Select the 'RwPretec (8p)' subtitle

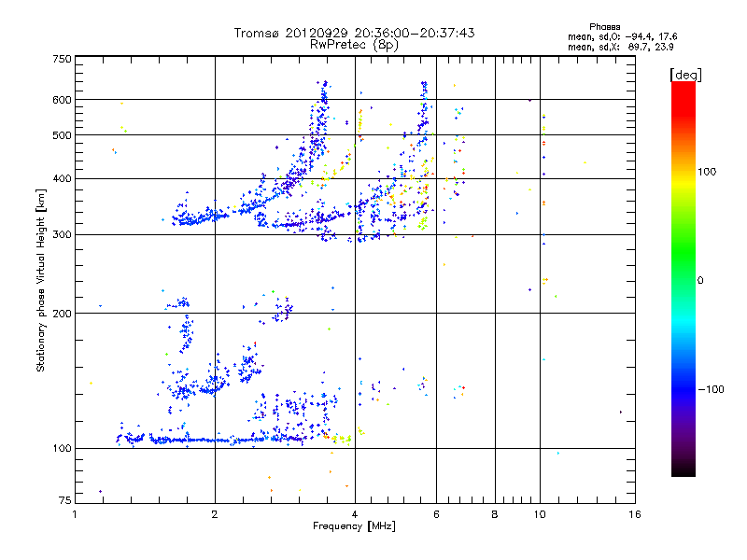click(x=354, y=45)
